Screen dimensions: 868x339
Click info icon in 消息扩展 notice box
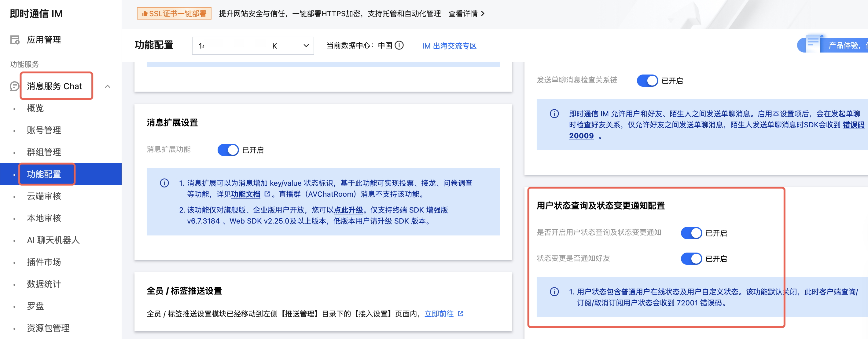point(164,183)
